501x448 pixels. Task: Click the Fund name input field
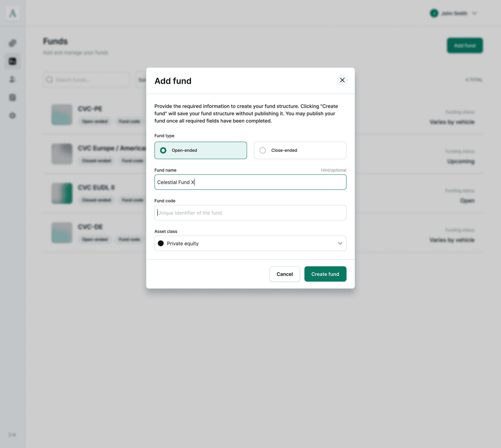[250, 182]
